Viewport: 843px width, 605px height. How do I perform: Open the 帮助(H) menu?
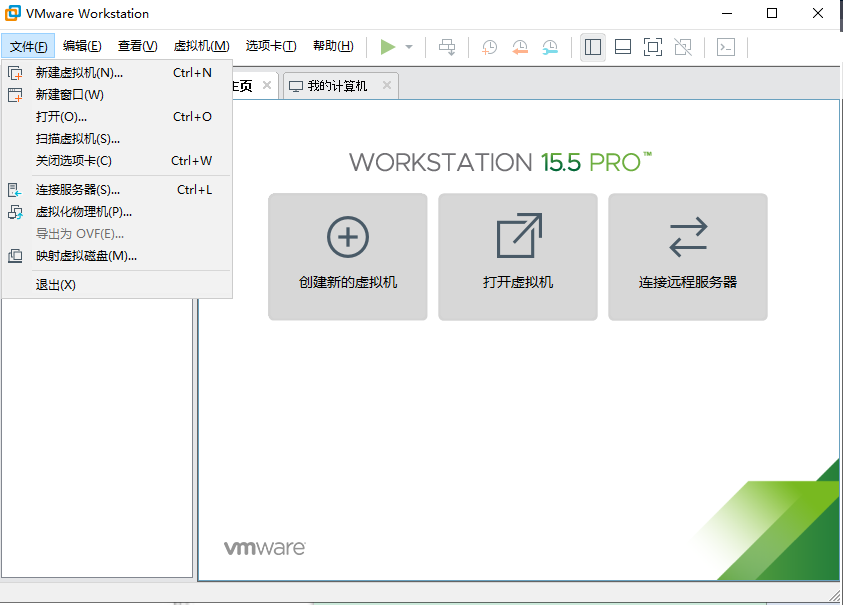333,46
